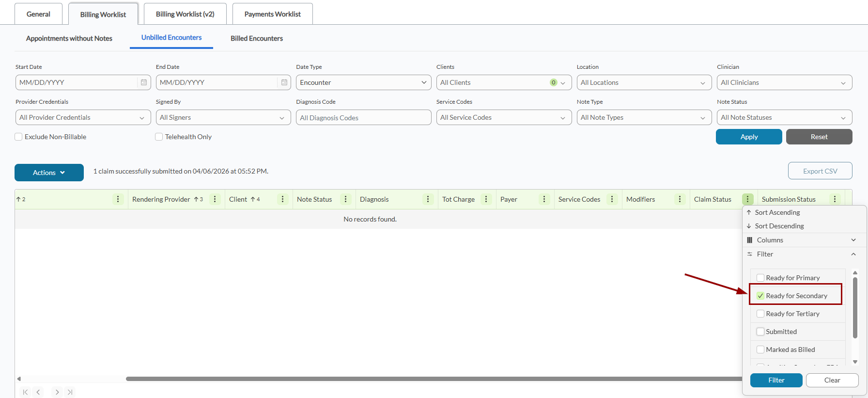
Task: Open Payer column three-dot menu
Action: 544,199
